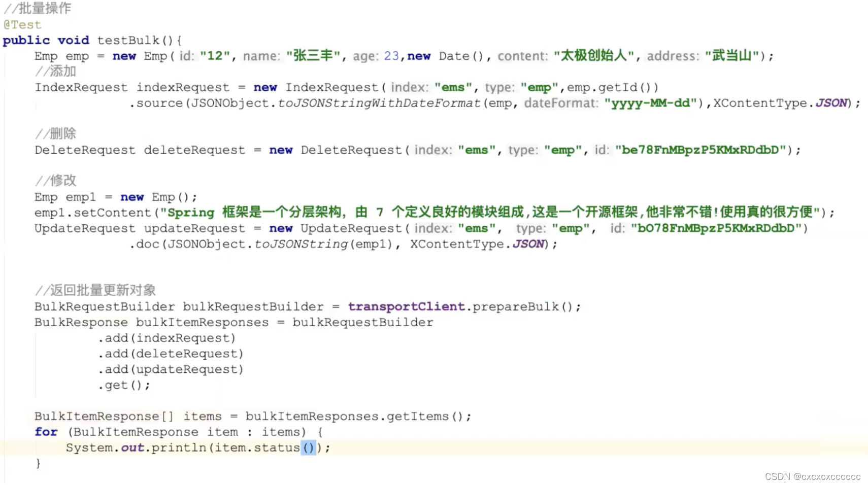Click the @Test annotation
The image size is (868, 485).
point(22,24)
